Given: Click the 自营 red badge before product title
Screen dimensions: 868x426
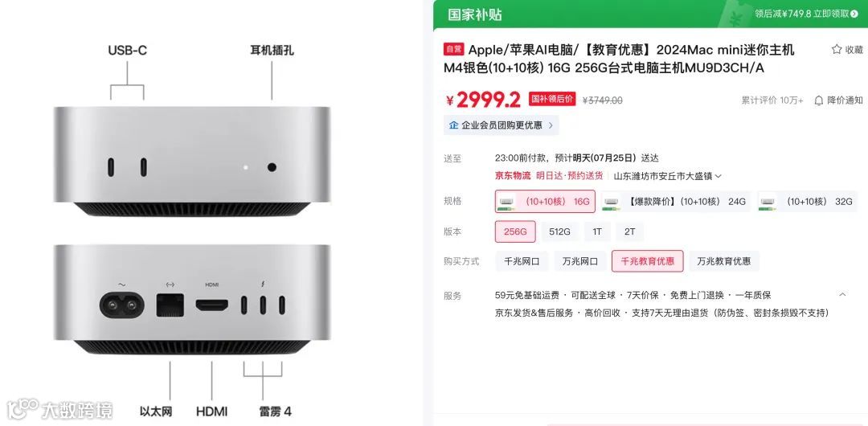Looking at the screenshot, I should click(454, 49).
